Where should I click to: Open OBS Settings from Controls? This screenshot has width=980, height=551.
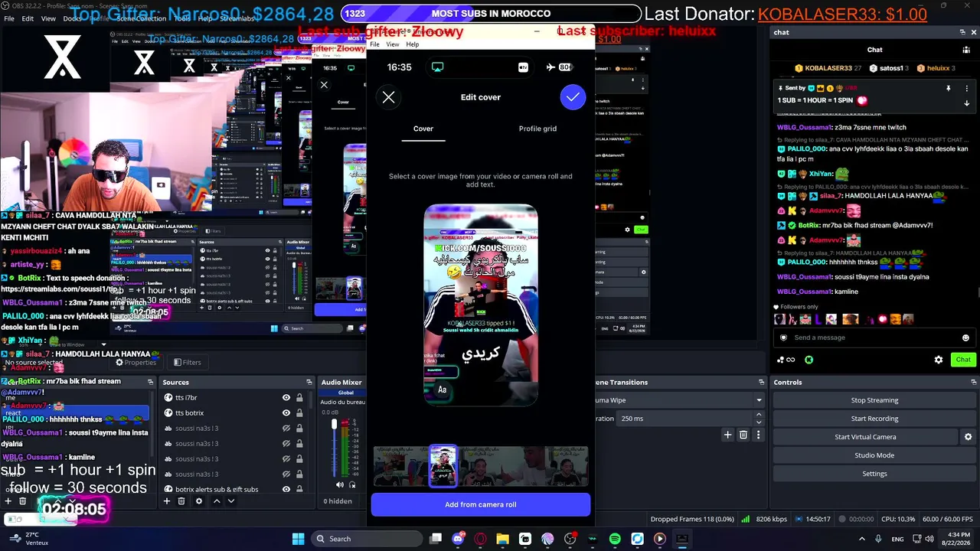(874, 474)
